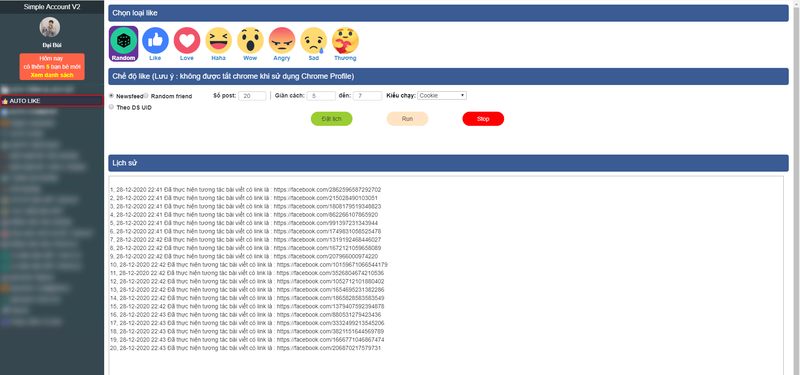
Task: Open the AUTO LIKE sidebar item
Action: [52, 101]
